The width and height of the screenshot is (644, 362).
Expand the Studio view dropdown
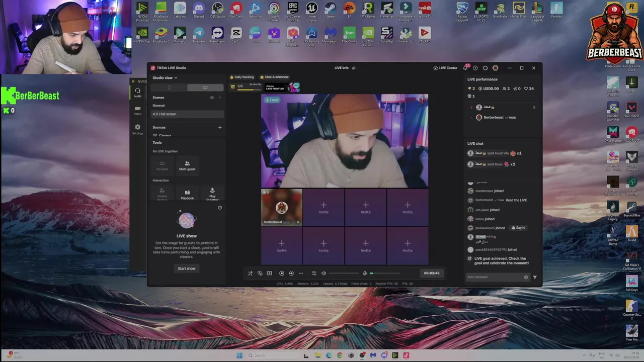[x=165, y=78]
